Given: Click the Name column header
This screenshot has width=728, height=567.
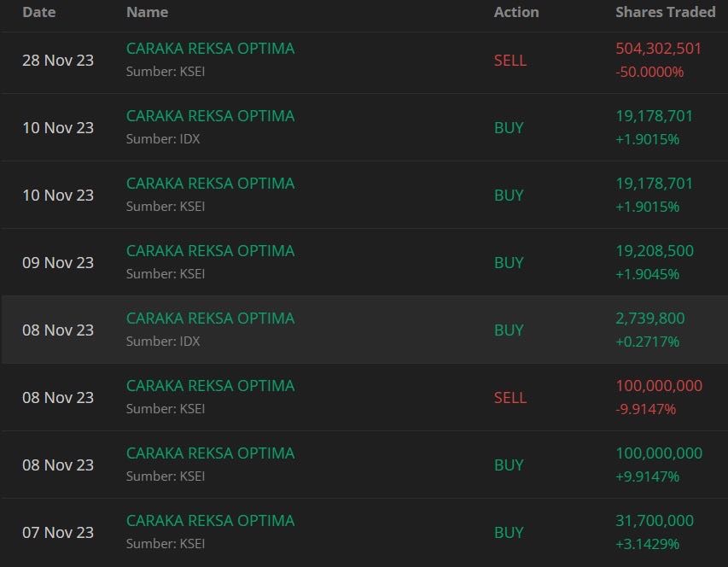Looking at the screenshot, I should click(147, 12).
